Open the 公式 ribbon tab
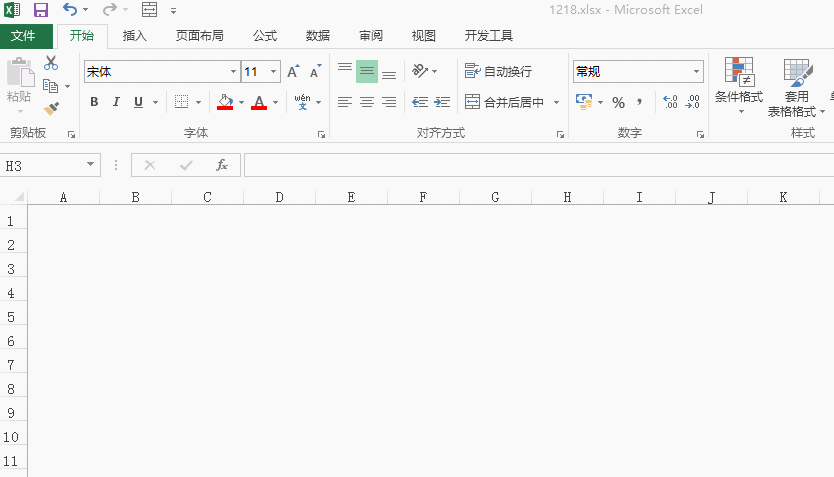The width and height of the screenshot is (834, 477). [x=264, y=36]
